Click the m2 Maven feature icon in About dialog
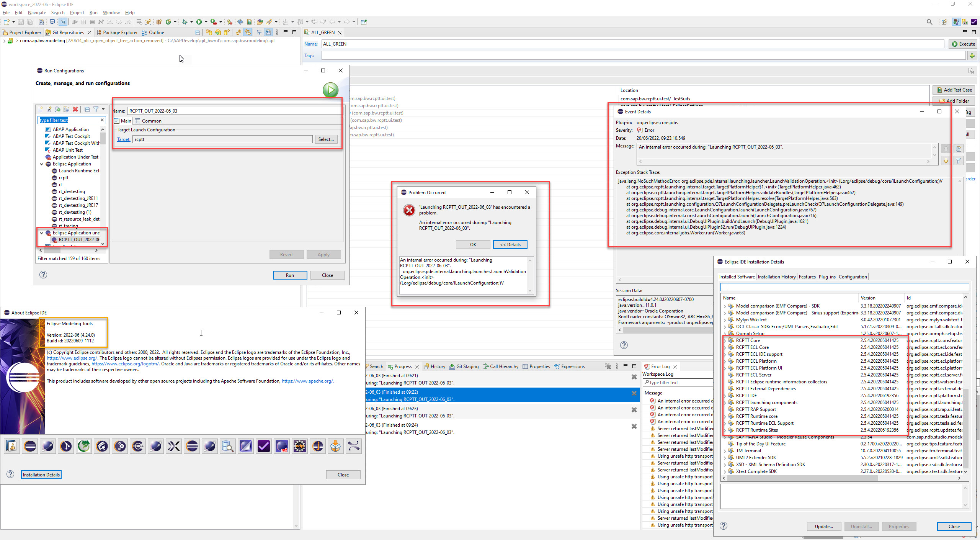This screenshot has width=980, height=540. click(x=282, y=446)
